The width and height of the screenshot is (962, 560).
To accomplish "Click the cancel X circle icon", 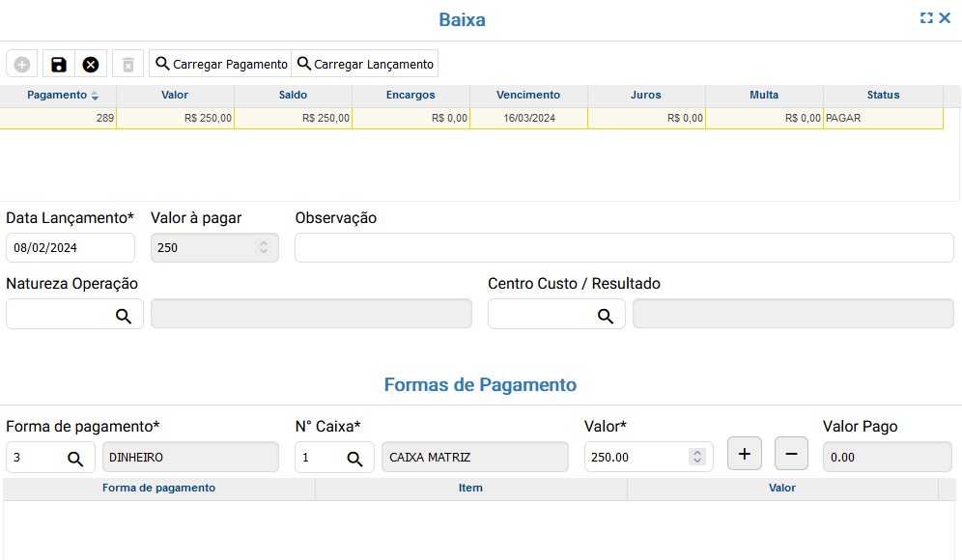I will (91, 65).
